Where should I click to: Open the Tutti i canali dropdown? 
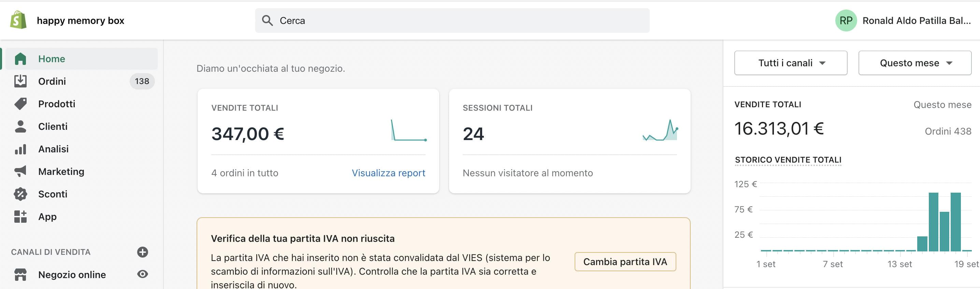coord(790,63)
